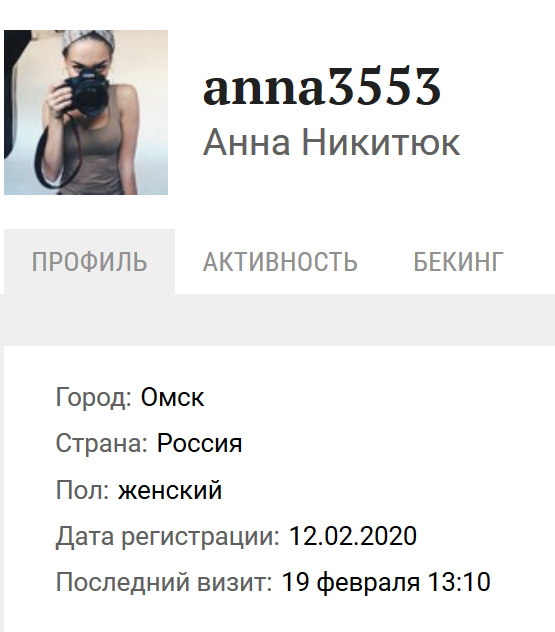Screen dimensions: 555x632
Task: Click the registration date 12.02.2020
Action: pos(353,536)
